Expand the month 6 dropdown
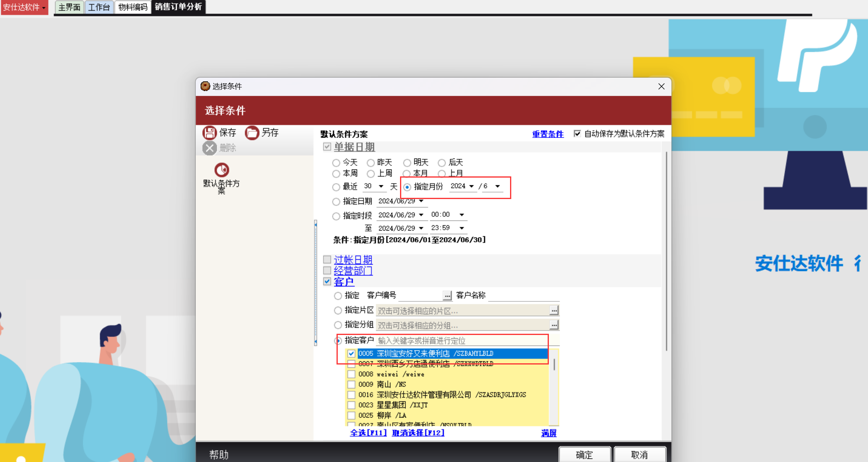Image resolution: width=868 pixels, height=462 pixels. (498, 186)
